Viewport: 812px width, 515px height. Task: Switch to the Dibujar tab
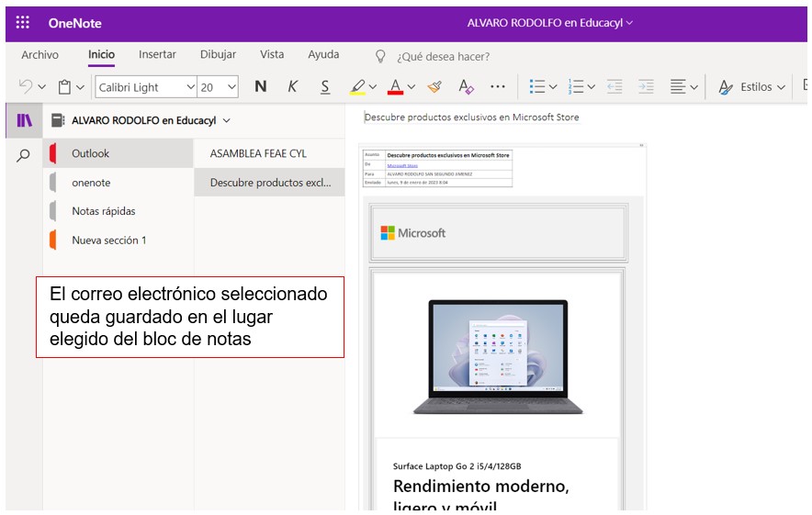(x=218, y=54)
